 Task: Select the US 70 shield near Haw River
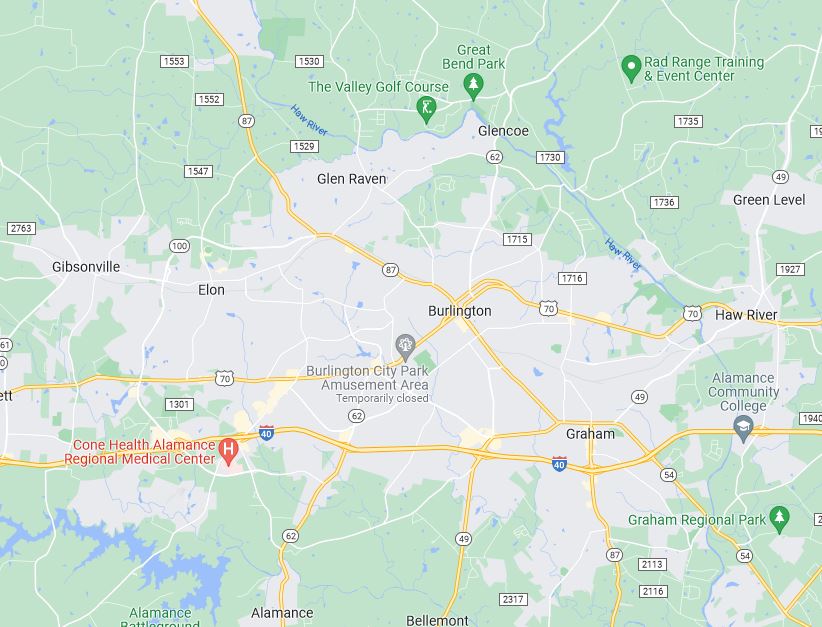click(x=693, y=314)
